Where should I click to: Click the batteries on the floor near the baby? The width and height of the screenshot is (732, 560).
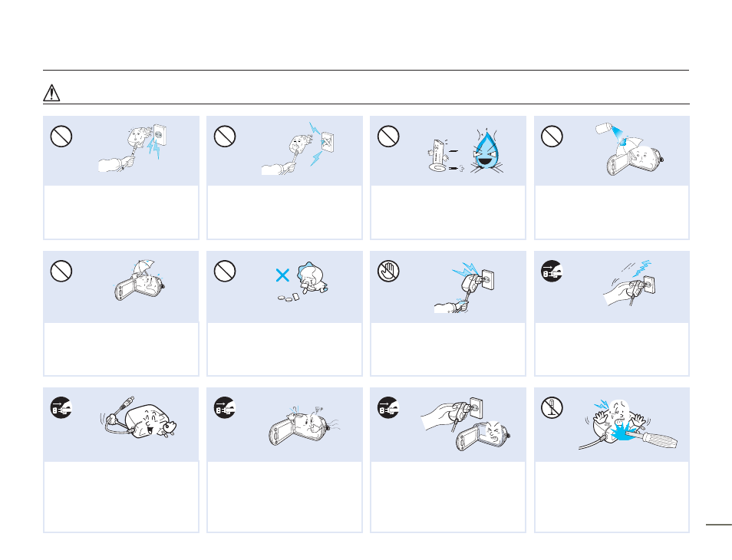pyautogui.click(x=289, y=298)
